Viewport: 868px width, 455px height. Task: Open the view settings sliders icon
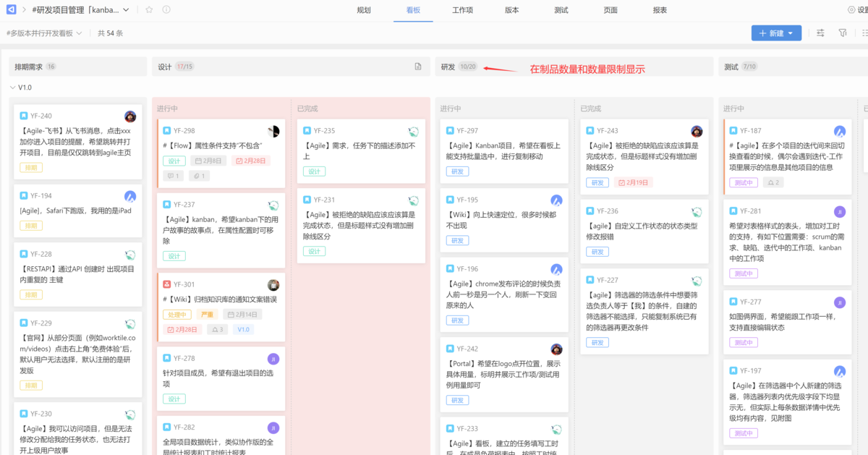point(820,33)
